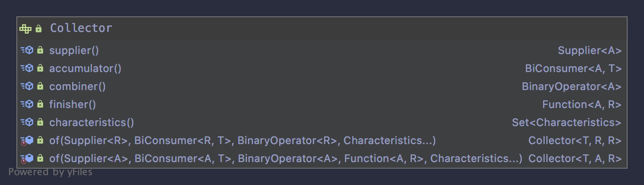
Task: Click static method icon of of() returning Collector<T, A, R>
Action: click(x=27, y=158)
